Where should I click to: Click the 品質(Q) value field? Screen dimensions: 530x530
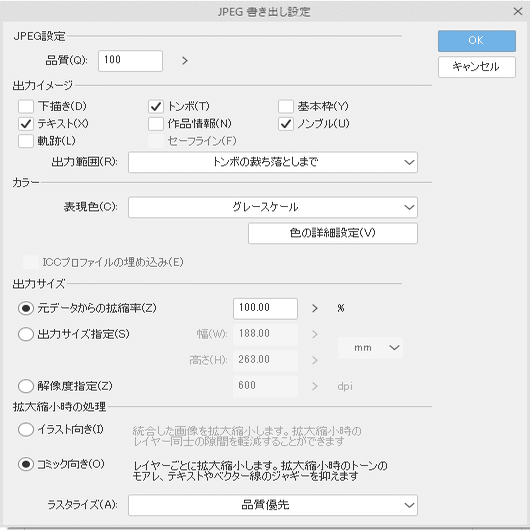tap(130, 61)
